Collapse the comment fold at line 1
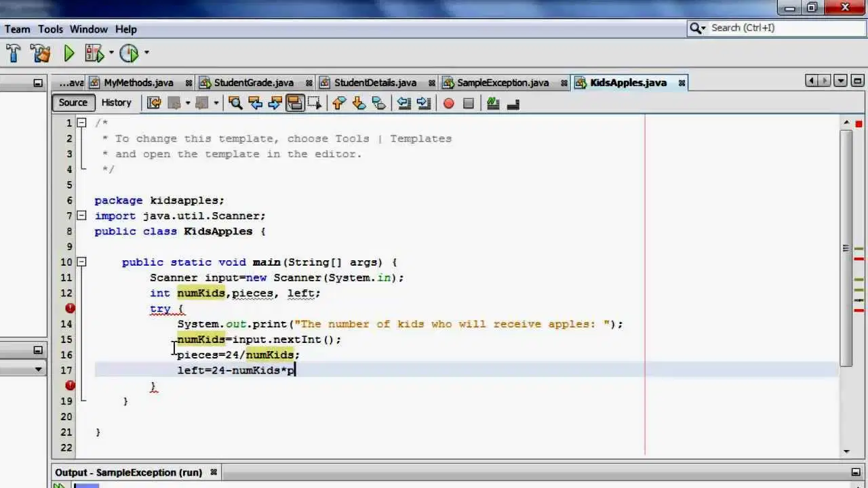Image resolution: width=868 pixels, height=488 pixels. coord(81,123)
